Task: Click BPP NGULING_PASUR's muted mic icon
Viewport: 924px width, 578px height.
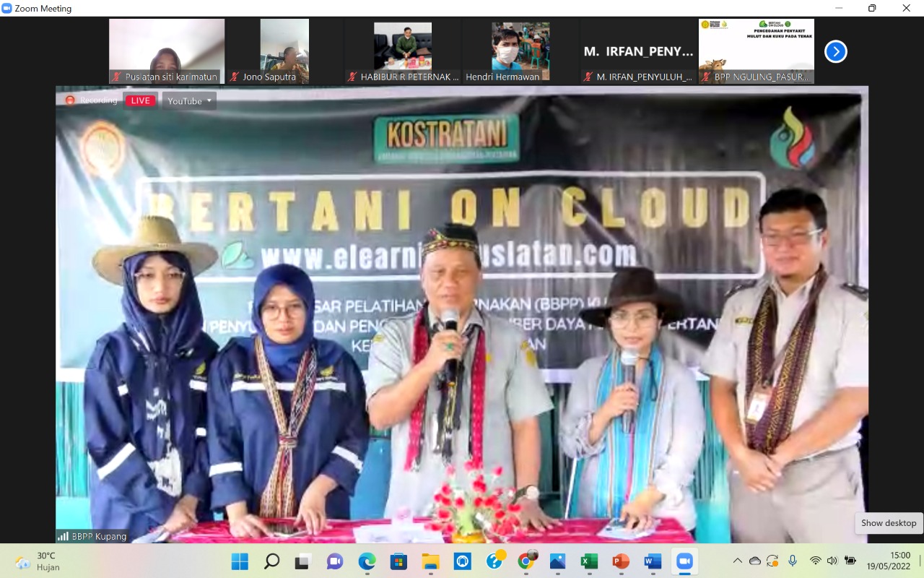Action: tap(707, 77)
